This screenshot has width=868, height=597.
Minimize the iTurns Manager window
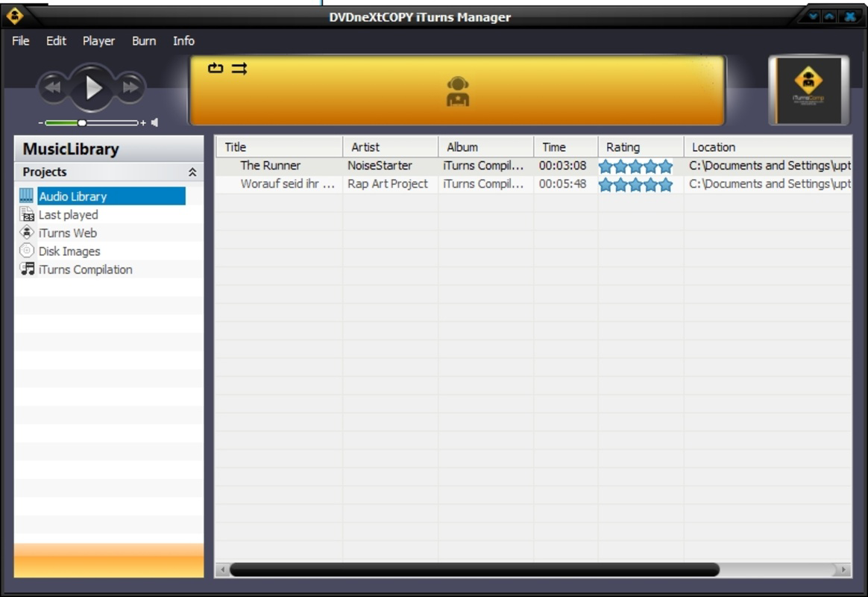click(814, 16)
